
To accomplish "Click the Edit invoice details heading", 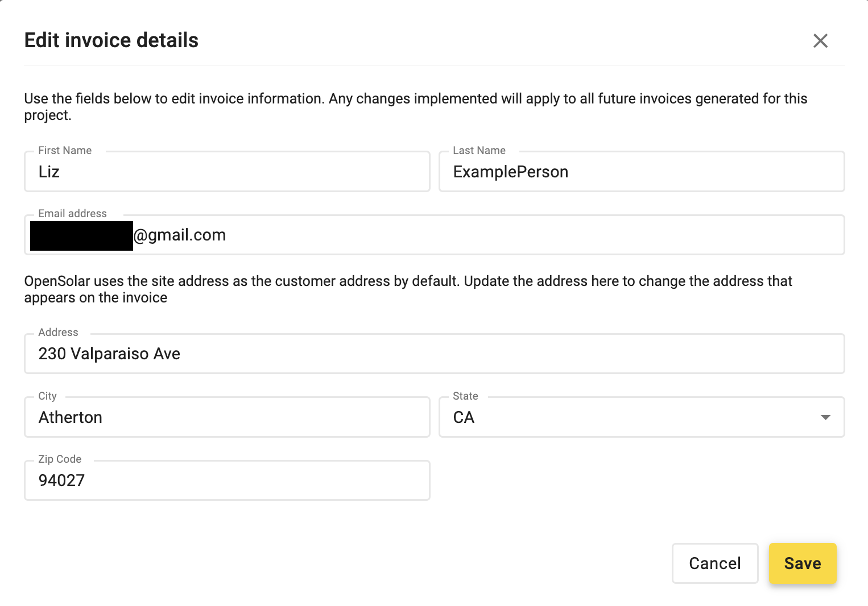I will (x=111, y=40).
